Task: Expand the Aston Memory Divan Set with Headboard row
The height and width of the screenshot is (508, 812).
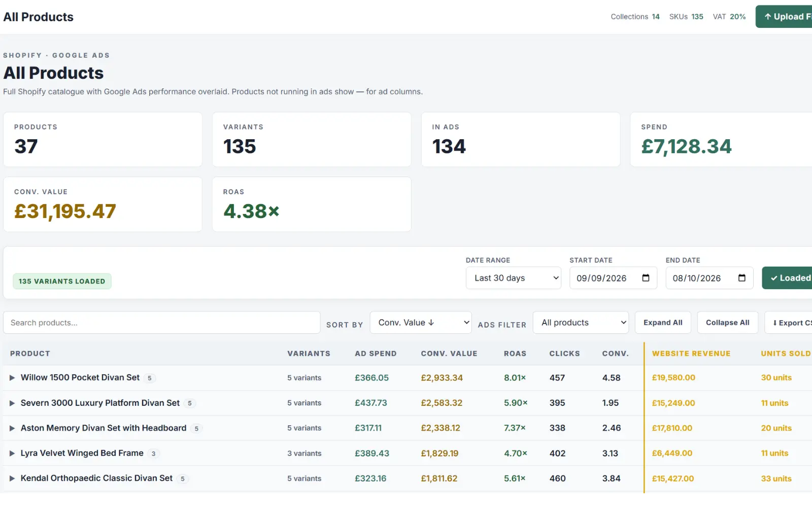Action: tap(12, 428)
